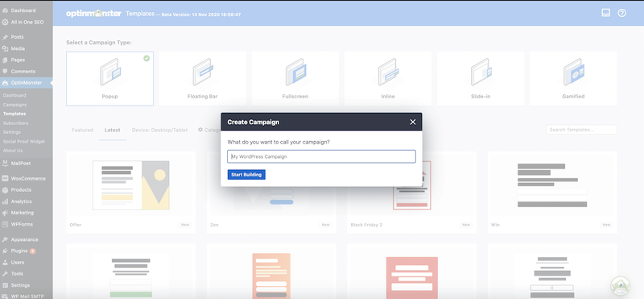644x299 pixels.
Task: Open OptinMonster Settings submenu link
Action: coord(11,132)
